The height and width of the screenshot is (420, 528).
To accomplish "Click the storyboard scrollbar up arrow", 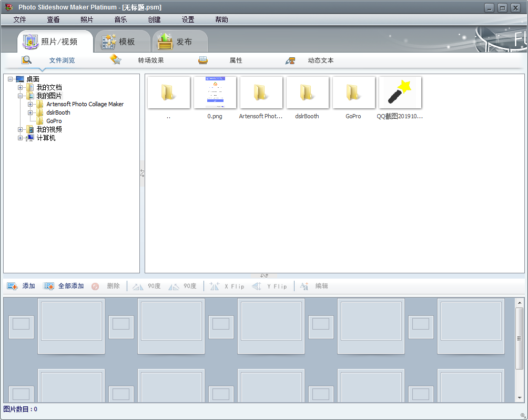I will [519, 303].
